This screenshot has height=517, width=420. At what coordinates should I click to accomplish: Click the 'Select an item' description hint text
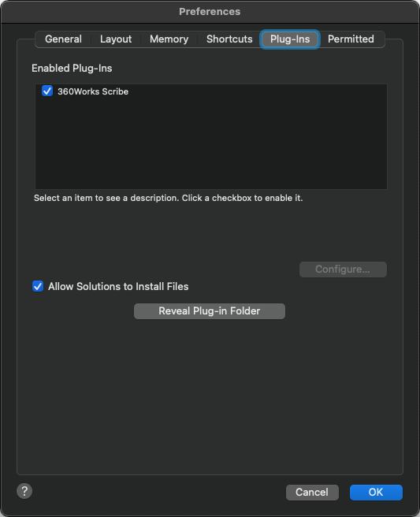pyautogui.click(x=168, y=198)
